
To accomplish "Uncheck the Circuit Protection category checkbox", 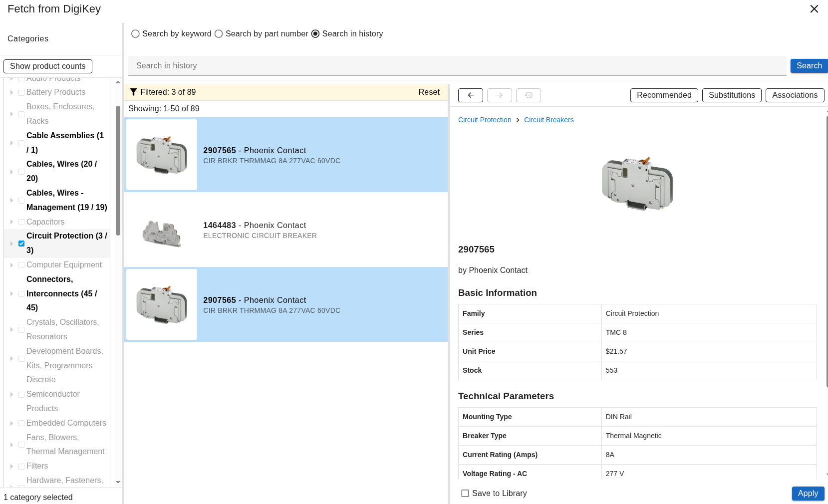I will (21, 244).
